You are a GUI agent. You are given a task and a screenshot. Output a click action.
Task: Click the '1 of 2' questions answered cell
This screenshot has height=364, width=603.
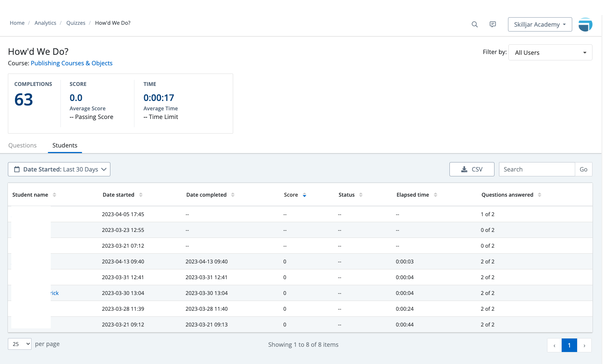[488, 214]
